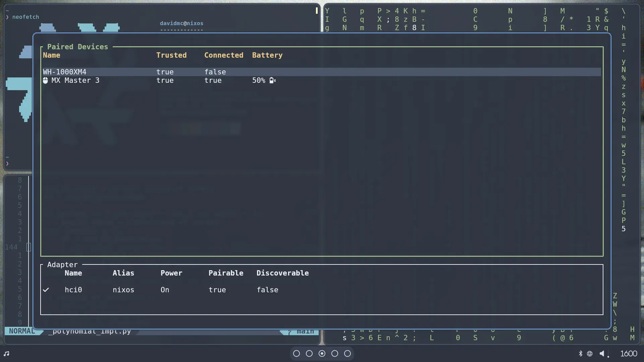Switch to the fifth workspace circle

347,354
